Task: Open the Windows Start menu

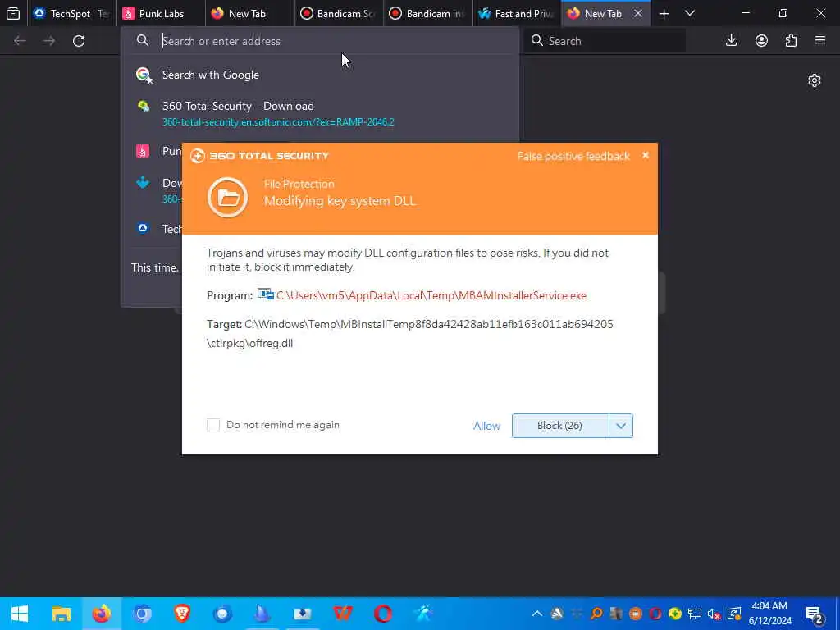Action: tap(20, 614)
